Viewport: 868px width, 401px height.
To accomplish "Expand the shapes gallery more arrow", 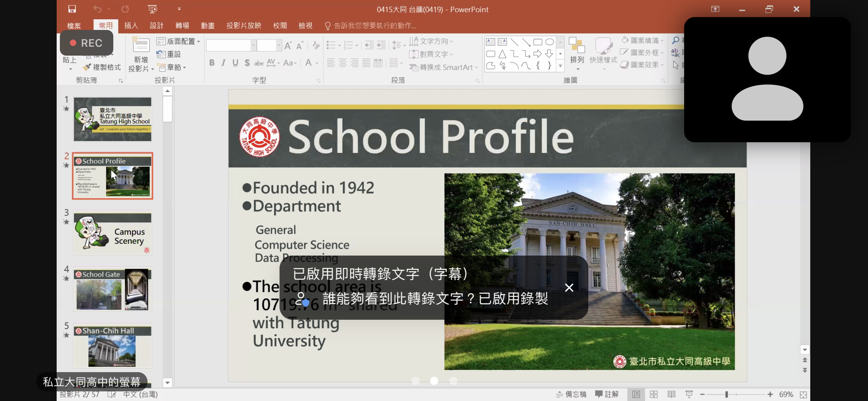I will click(560, 66).
